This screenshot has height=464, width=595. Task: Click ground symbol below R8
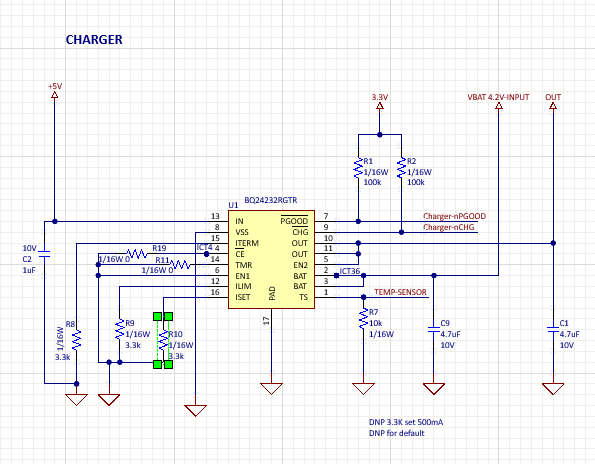tap(77, 400)
